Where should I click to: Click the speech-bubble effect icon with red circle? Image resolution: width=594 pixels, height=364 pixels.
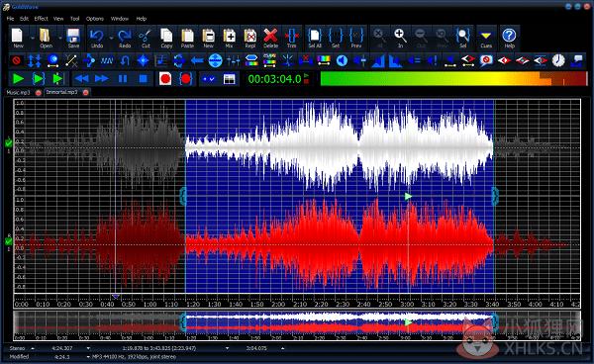point(486,60)
